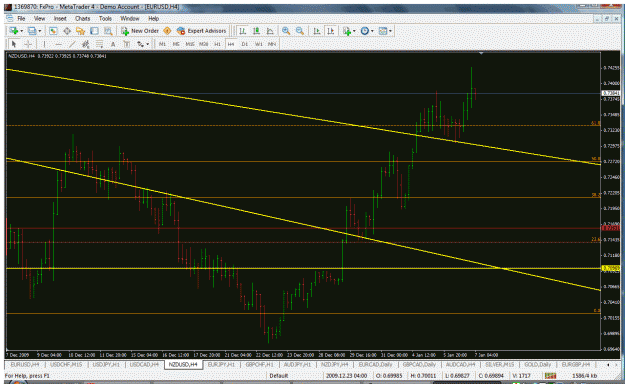Open the Charts menu
The height and width of the screenshot is (384, 625).
pos(83,18)
